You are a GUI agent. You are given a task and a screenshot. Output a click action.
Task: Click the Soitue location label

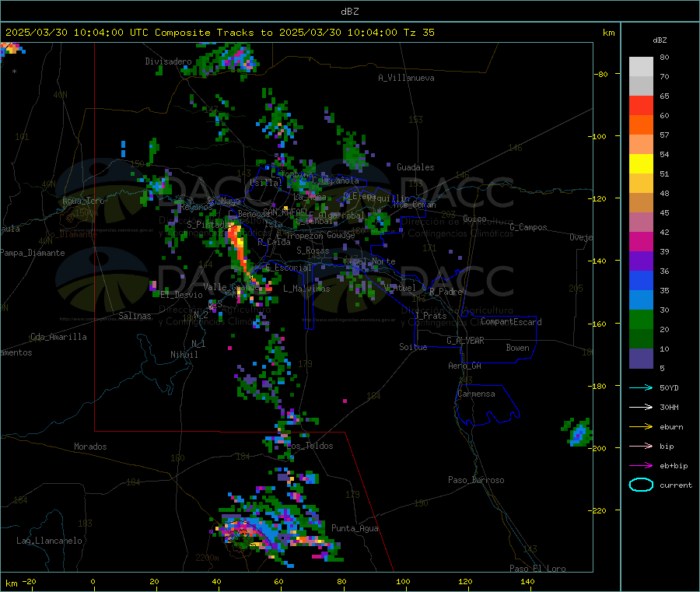coord(413,347)
